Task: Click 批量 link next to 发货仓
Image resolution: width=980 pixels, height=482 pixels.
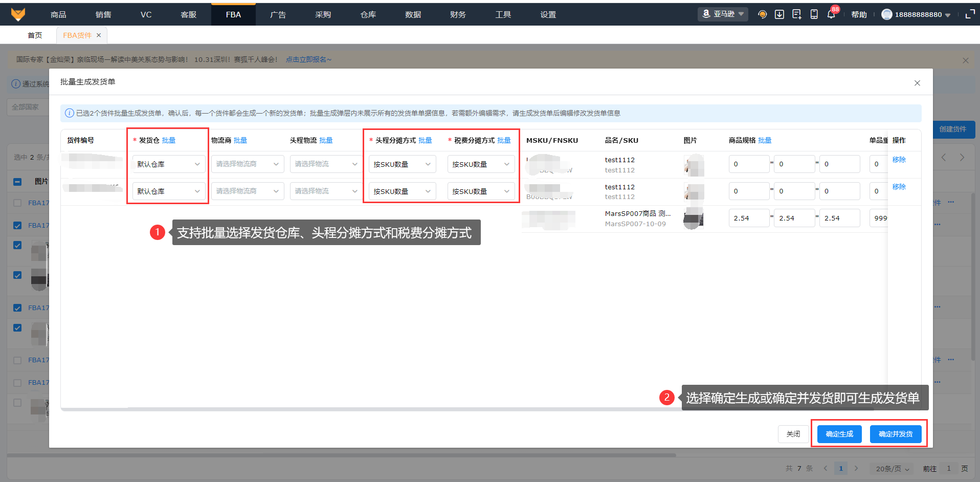Action: coord(169,140)
